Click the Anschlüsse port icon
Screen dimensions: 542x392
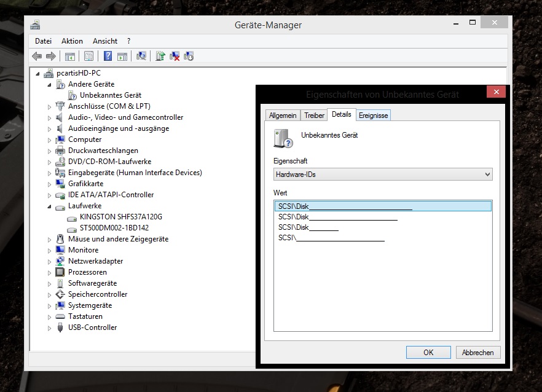pyautogui.click(x=60, y=106)
